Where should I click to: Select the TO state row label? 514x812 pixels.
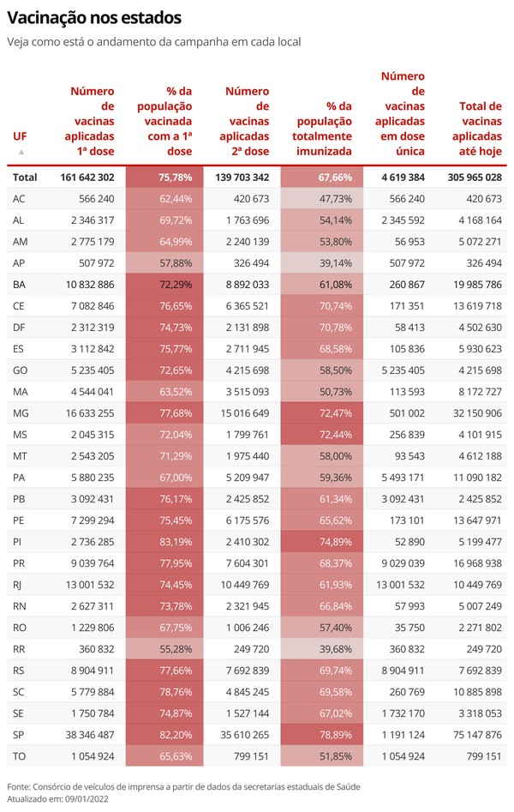(x=19, y=756)
